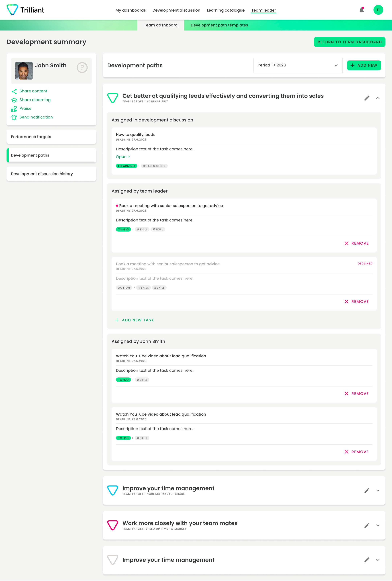The image size is (392, 581).
Task: Expand the 'Work more closely with your team mates' path
Action: (x=378, y=525)
